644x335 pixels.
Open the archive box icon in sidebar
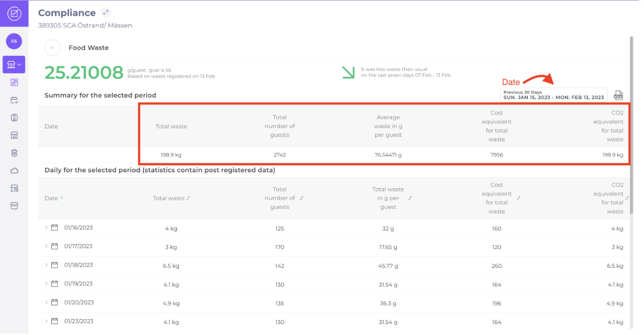tap(14, 206)
